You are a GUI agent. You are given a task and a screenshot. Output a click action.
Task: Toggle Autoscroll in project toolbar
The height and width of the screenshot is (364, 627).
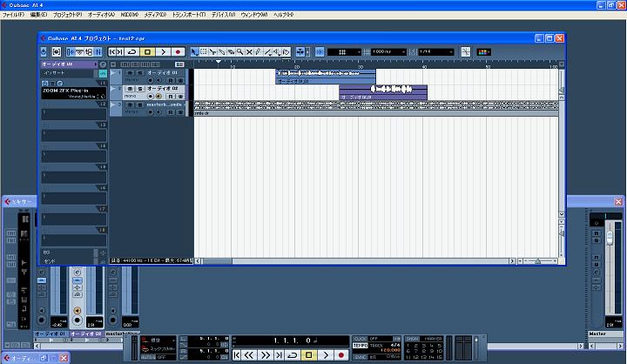300,52
